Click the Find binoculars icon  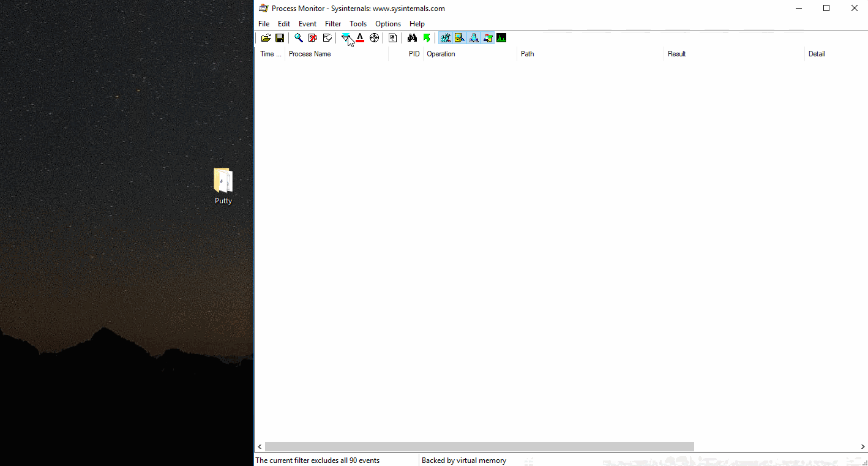tap(412, 38)
